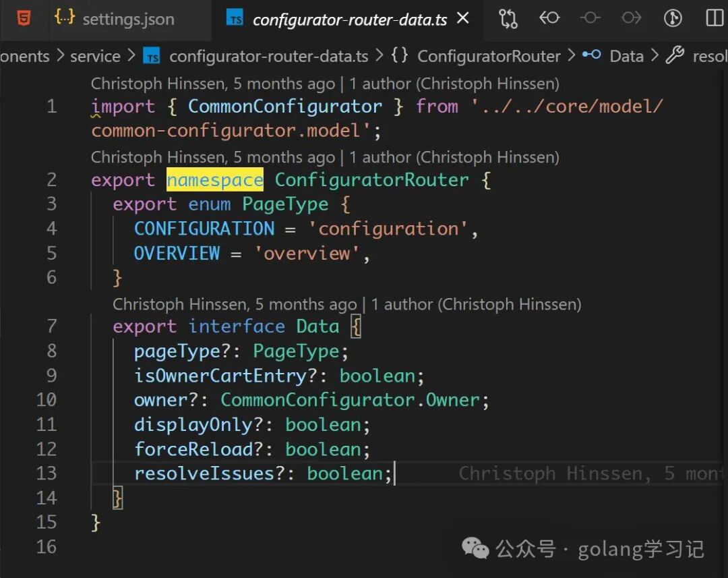The width and height of the screenshot is (728, 578).
Task: Go to the previous revision arrow icon
Action: (x=549, y=18)
